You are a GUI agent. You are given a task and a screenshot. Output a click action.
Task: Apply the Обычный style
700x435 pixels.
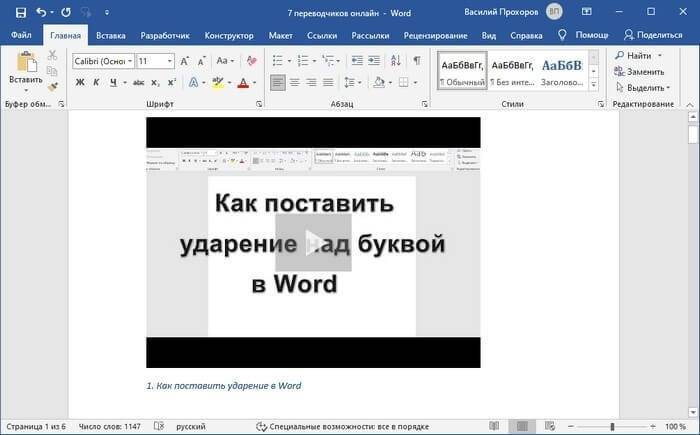click(462, 70)
